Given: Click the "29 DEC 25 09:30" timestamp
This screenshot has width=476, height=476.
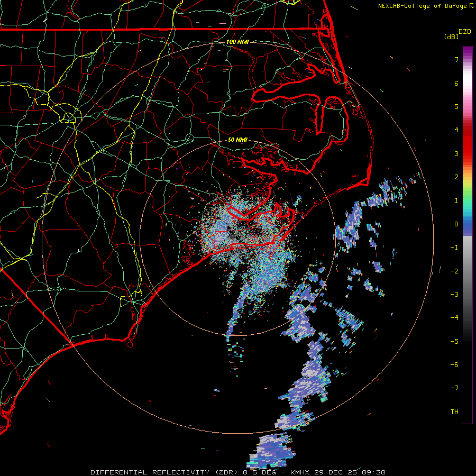Looking at the screenshot, I should tap(349, 472).
